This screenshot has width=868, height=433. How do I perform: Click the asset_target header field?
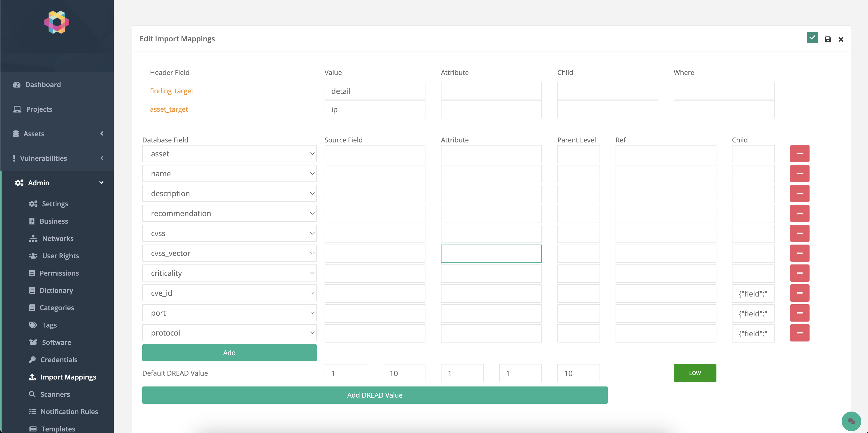point(169,109)
